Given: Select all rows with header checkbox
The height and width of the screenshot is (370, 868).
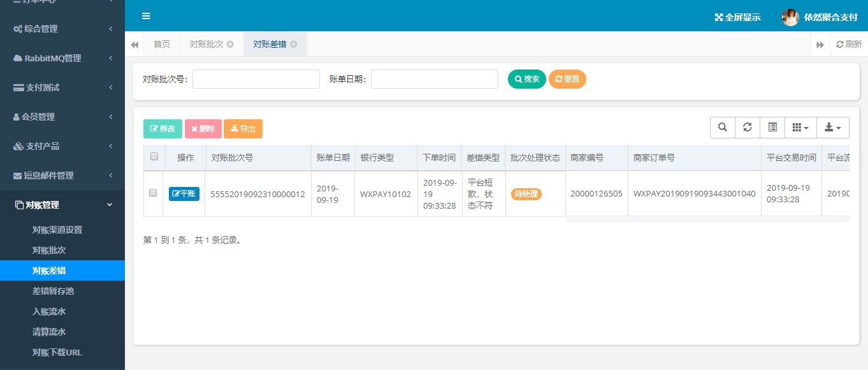Looking at the screenshot, I should click(x=154, y=156).
